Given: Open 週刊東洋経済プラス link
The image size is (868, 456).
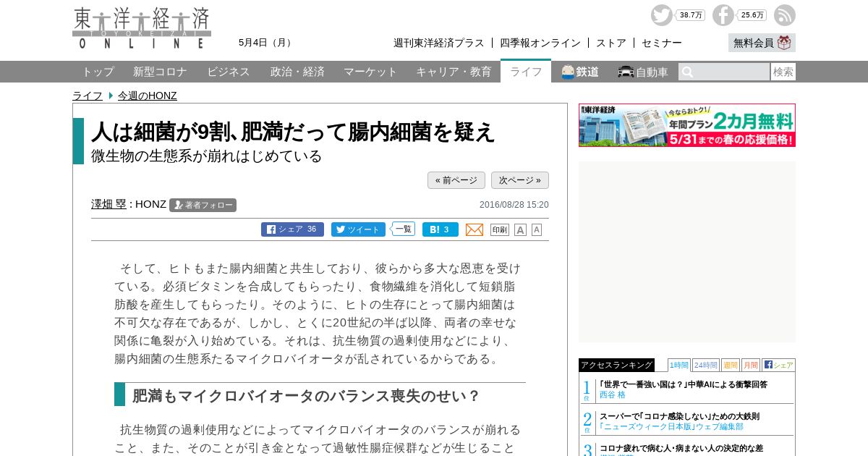Looking at the screenshot, I should click(x=439, y=43).
